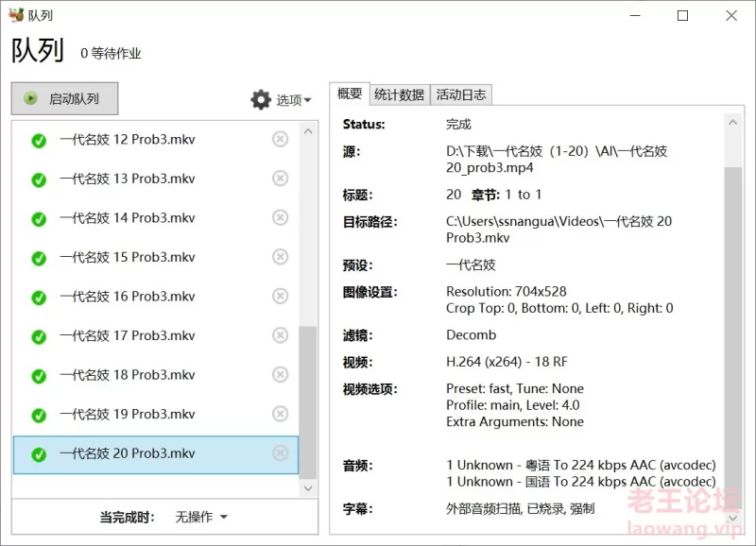
Task: Select queue item 一代名妓 19 Prob3.mkv
Action: (128, 415)
